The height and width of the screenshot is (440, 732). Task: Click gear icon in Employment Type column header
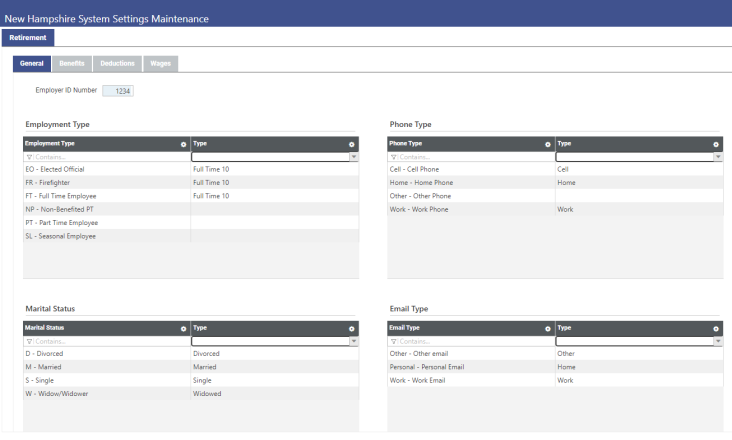(x=183, y=144)
